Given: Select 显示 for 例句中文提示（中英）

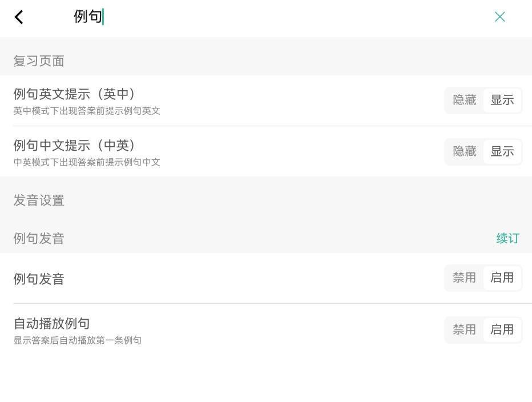Looking at the screenshot, I should [502, 152].
